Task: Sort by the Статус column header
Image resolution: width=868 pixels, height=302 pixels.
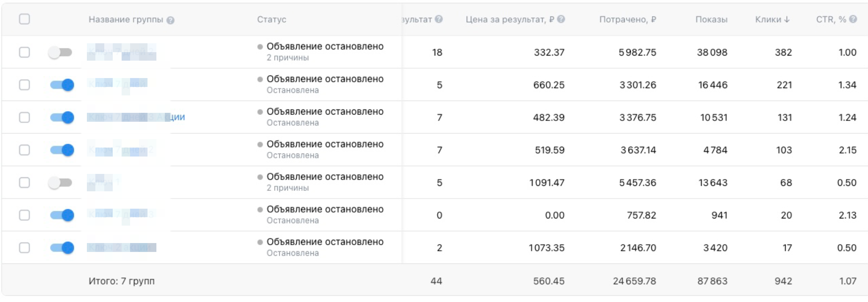Action: coord(272,20)
